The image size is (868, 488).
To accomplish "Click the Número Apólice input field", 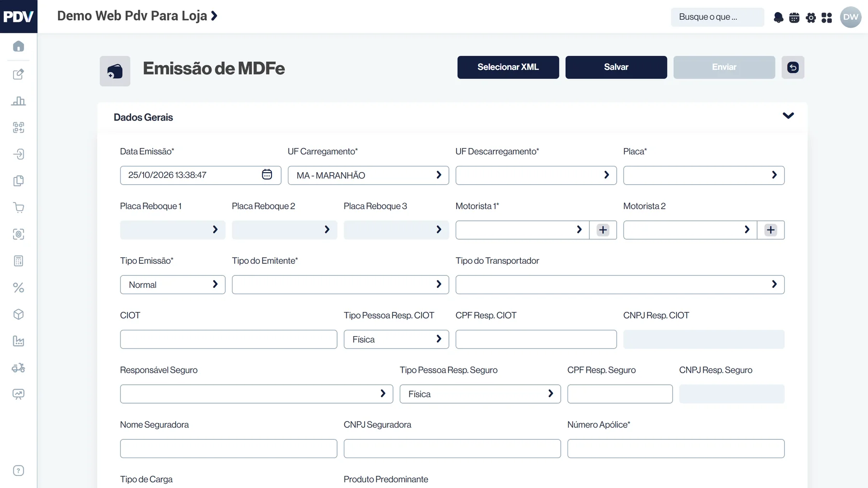I will tap(676, 448).
